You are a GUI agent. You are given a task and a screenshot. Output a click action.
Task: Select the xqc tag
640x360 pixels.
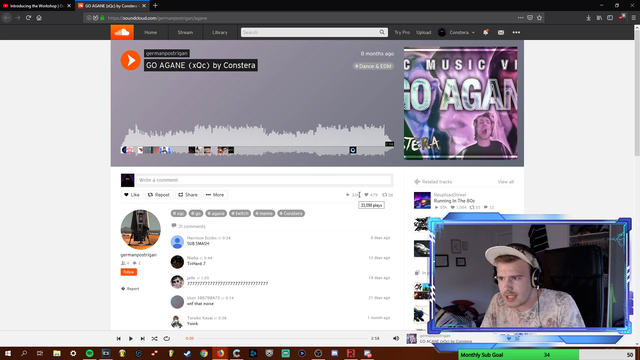pyautogui.click(x=179, y=213)
